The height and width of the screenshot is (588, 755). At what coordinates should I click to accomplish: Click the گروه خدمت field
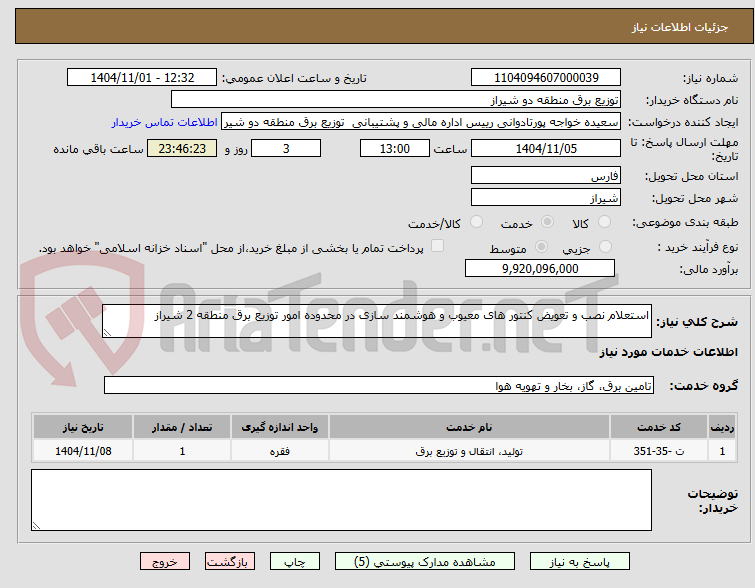[379, 385]
